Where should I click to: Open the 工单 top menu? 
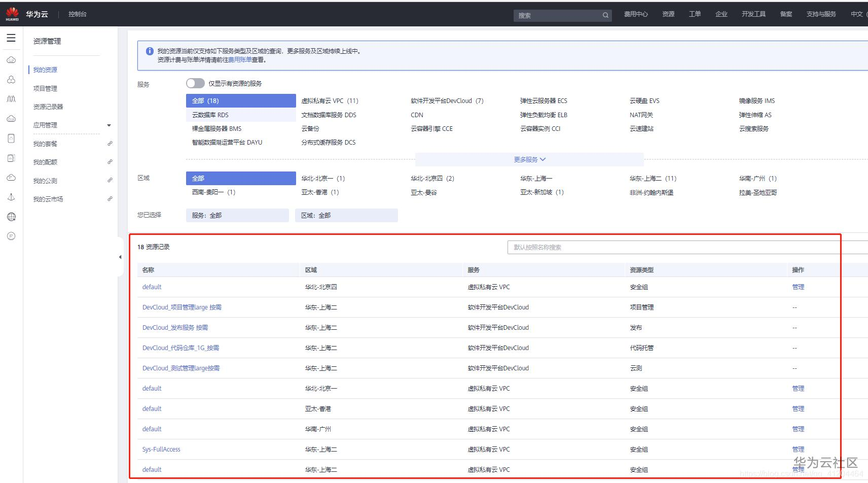click(695, 14)
